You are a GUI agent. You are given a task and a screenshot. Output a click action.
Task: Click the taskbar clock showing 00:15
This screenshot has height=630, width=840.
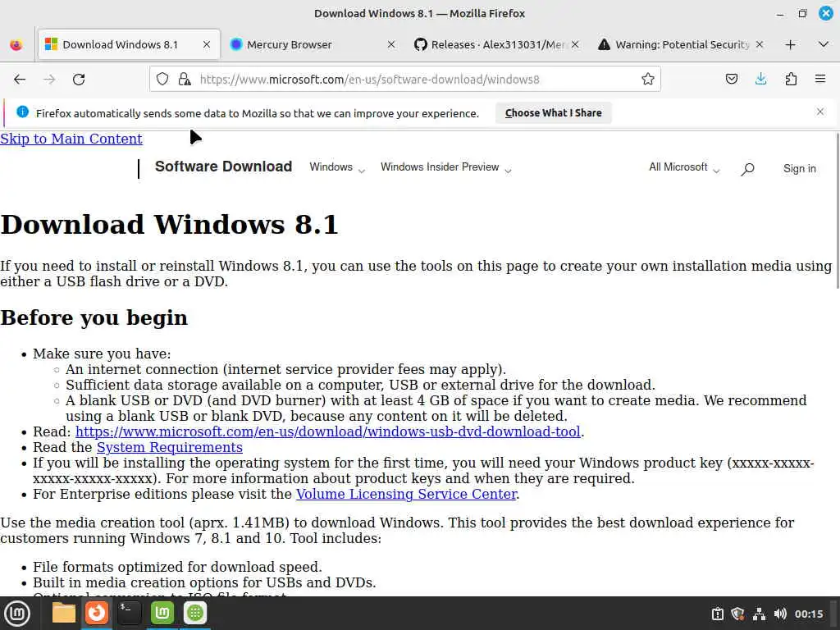pyautogui.click(x=809, y=614)
